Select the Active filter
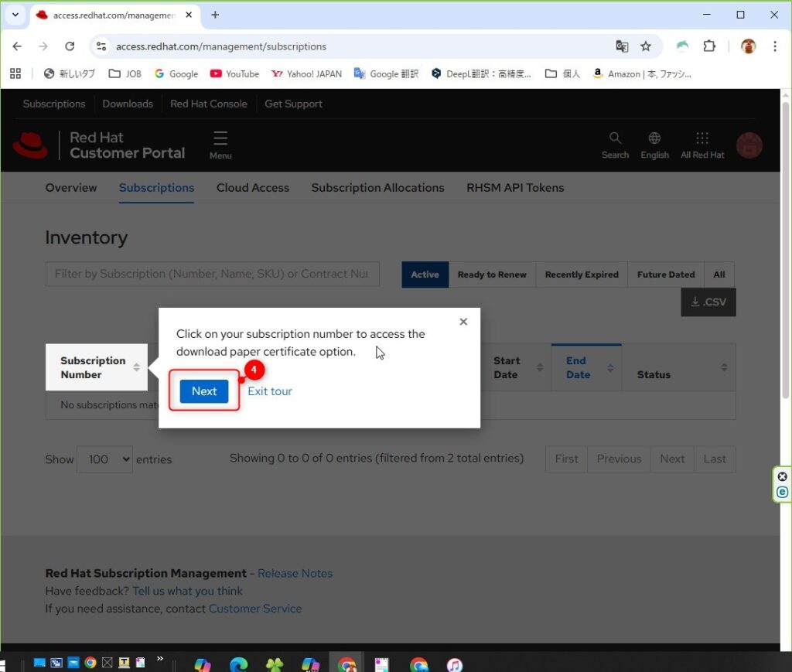Image resolution: width=792 pixels, height=672 pixels. tap(425, 275)
